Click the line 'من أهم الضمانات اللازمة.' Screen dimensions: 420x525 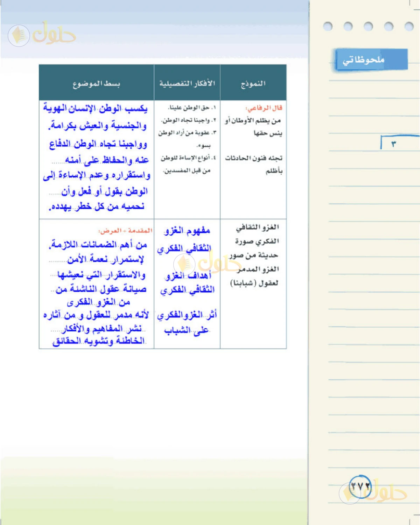(x=98, y=245)
